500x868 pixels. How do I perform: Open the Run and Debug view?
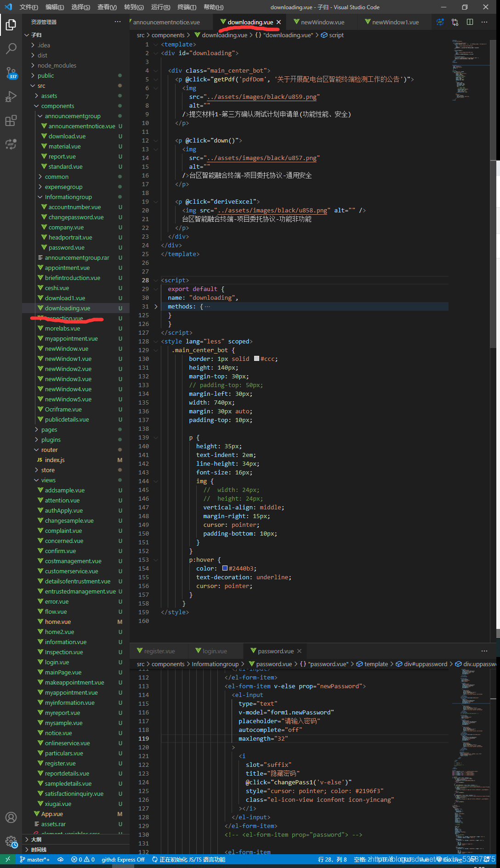click(11, 97)
